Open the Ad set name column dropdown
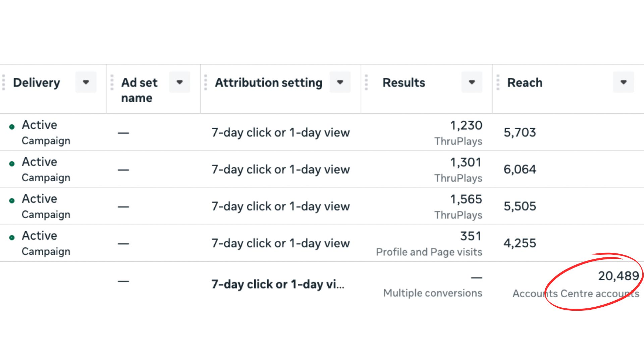The image size is (644, 362). [x=179, y=82]
